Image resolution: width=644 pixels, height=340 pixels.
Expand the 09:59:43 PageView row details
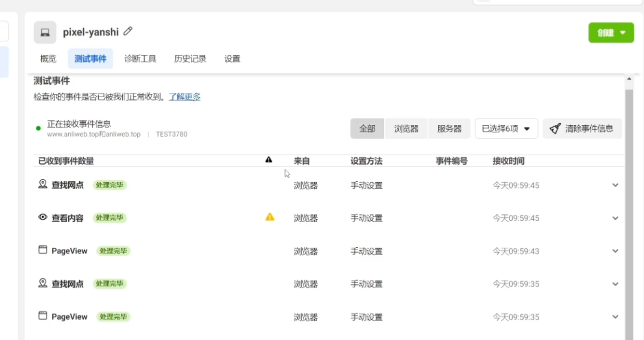pyautogui.click(x=615, y=251)
